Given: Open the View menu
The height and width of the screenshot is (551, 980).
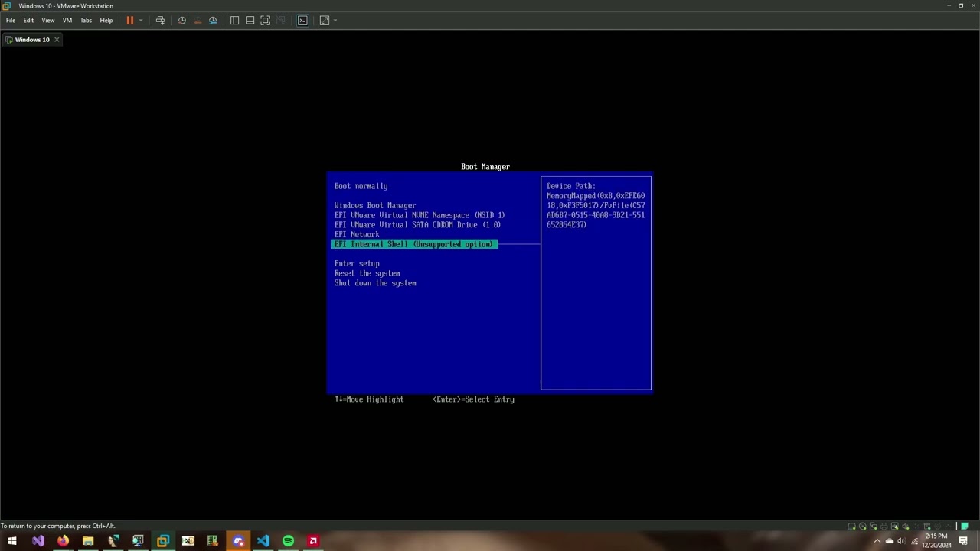Looking at the screenshot, I should point(47,21).
